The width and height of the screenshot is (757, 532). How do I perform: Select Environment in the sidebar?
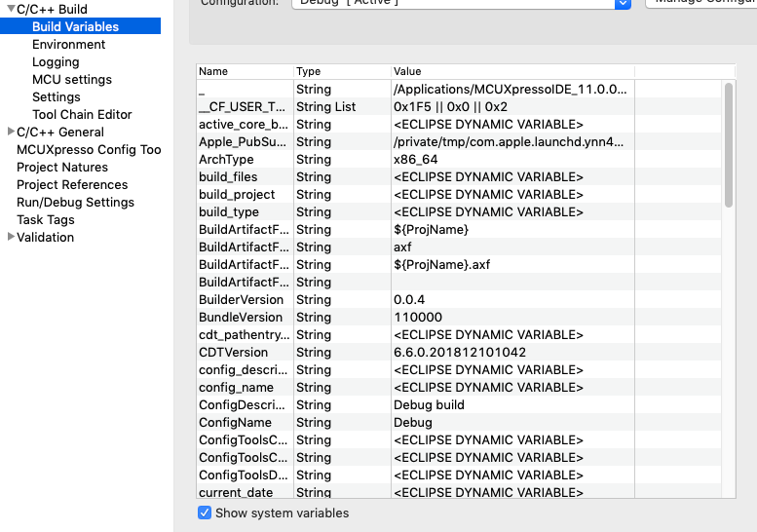point(68,44)
